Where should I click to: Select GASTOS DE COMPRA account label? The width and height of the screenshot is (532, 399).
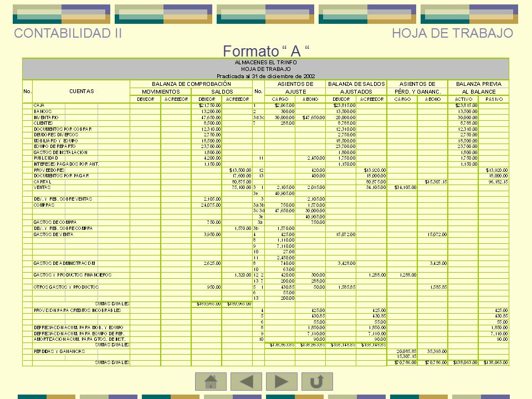coord(55,222)
